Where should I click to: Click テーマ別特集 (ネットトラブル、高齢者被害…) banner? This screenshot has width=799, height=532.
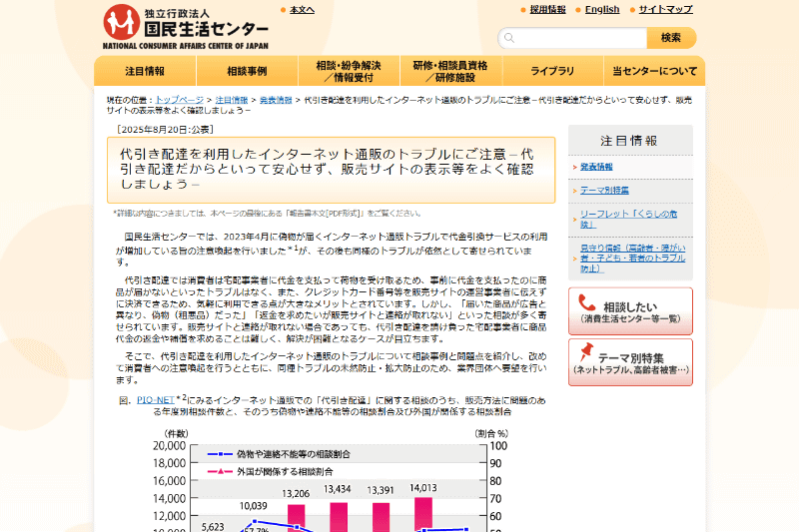(x=630, y=362)
